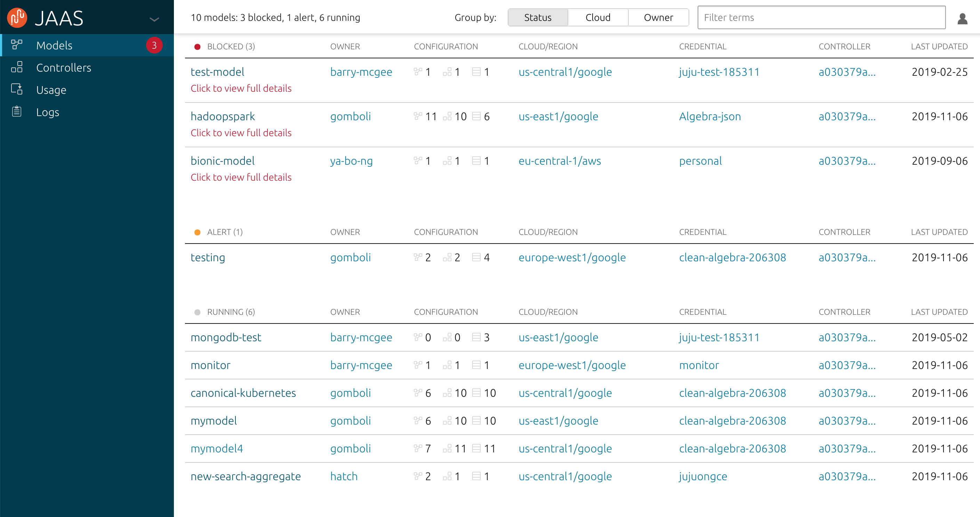View full details of test-model
The width and height of the screenshot is (980, 517).
(241, 88)
